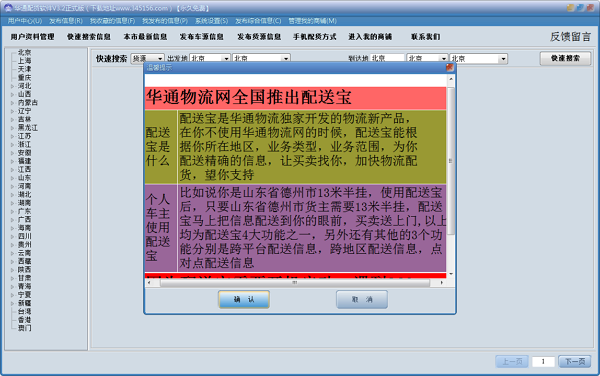
Task: Expand the 山东 tree node
Action: [x=12, y=178]
